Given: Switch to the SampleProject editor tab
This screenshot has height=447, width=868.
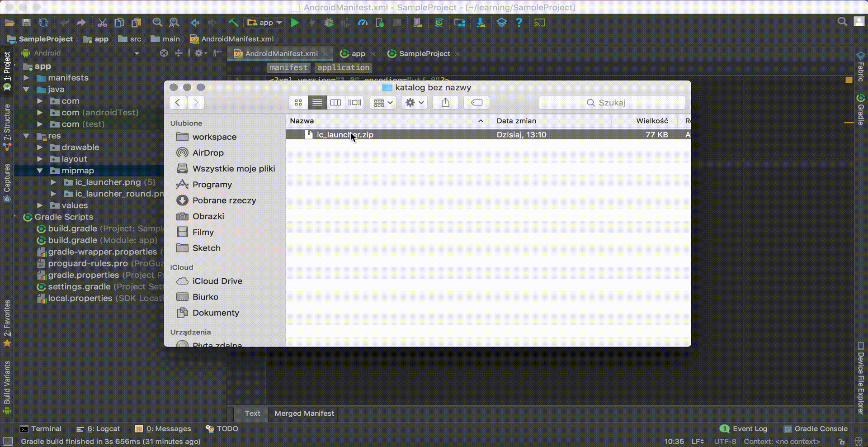Looking at the screenshot, I should [x=424, y=53].
